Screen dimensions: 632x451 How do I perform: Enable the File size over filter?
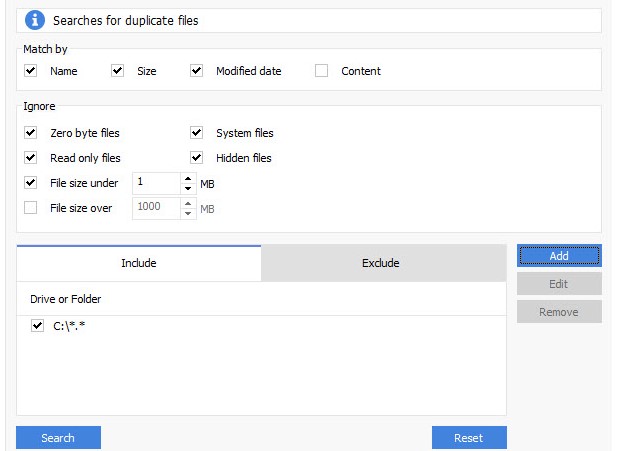[x=31, y=208]
